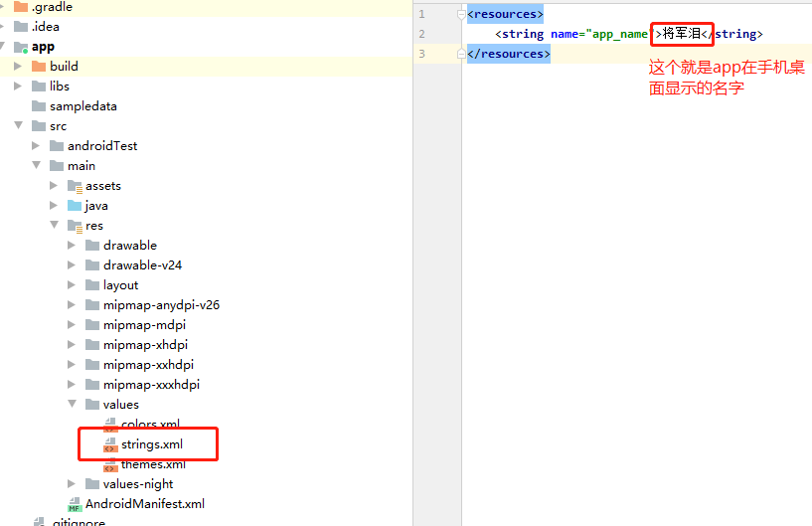Click the main folder icon
This screenshot has width=812, height=526.
click(57, 166)
